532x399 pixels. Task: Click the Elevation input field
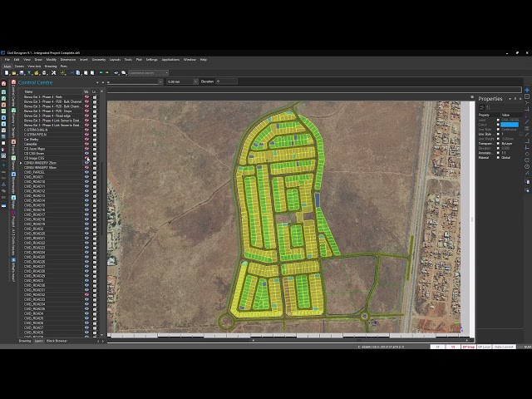[x=227, y=81]
